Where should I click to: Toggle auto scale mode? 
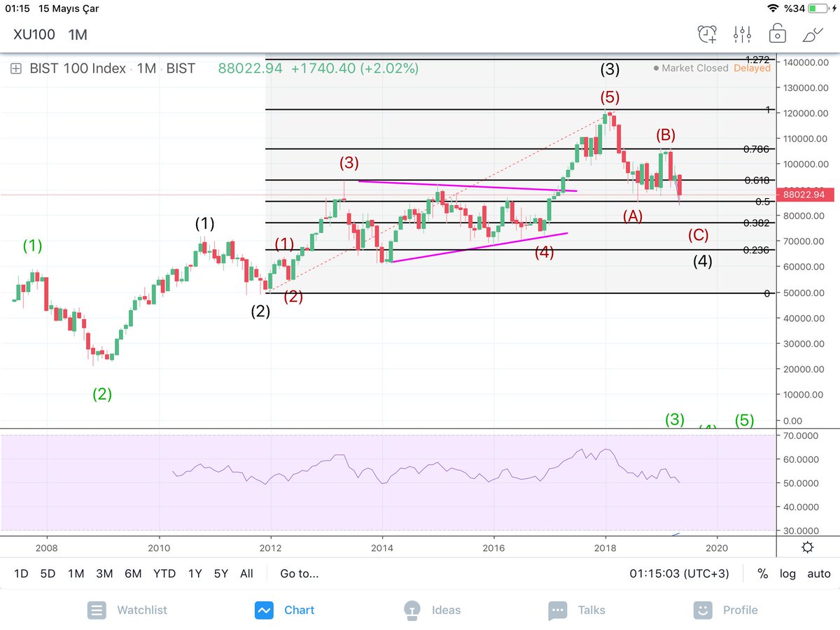pos(818,573)
